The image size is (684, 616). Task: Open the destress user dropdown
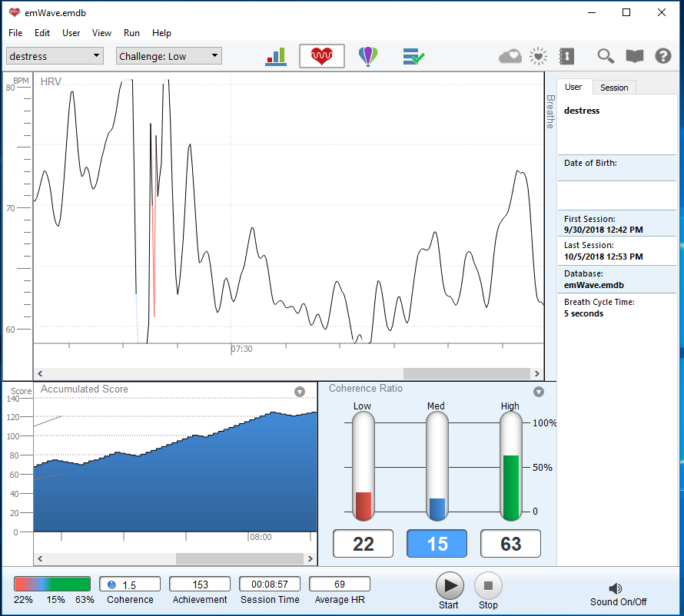pos(55,56)
